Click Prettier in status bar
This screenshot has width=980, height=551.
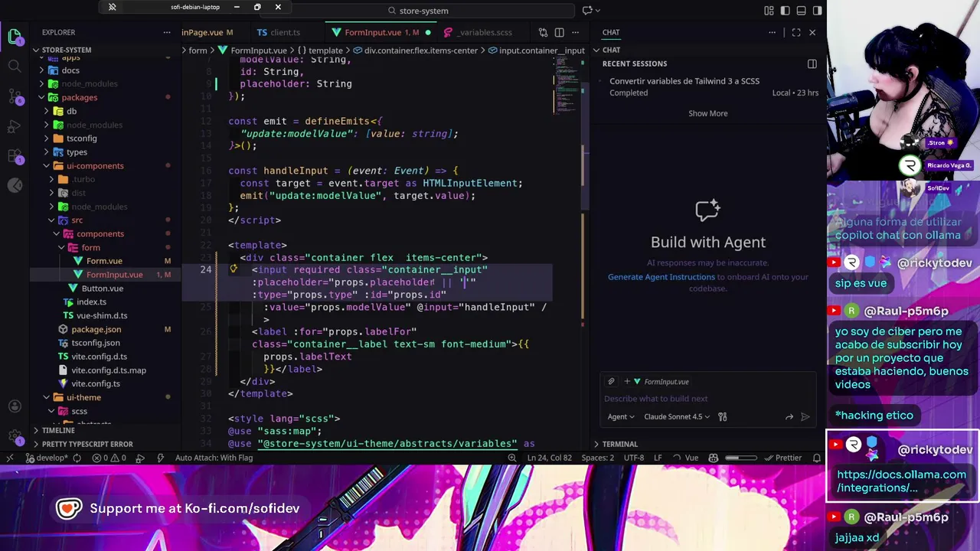(x=782, y=458)
